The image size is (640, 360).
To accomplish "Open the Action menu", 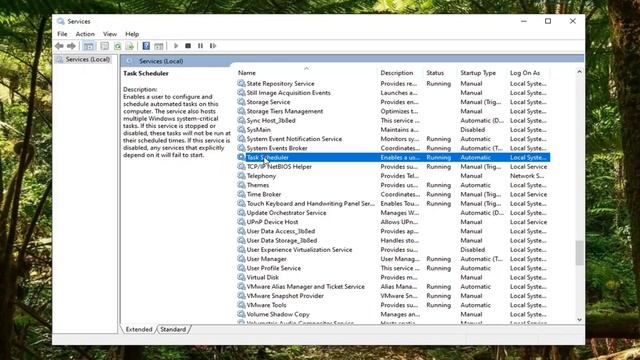I will tap(85, 34).
